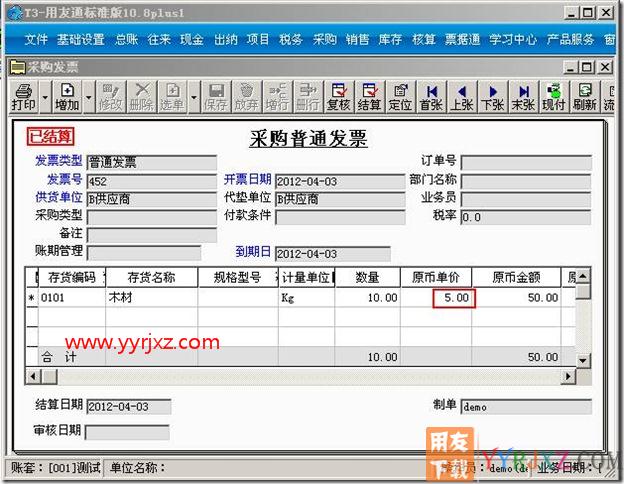This screenshot has height=484, width=624.
Task: Click the 保存 save toolbar icon
Action: click(x=216, y=97)
